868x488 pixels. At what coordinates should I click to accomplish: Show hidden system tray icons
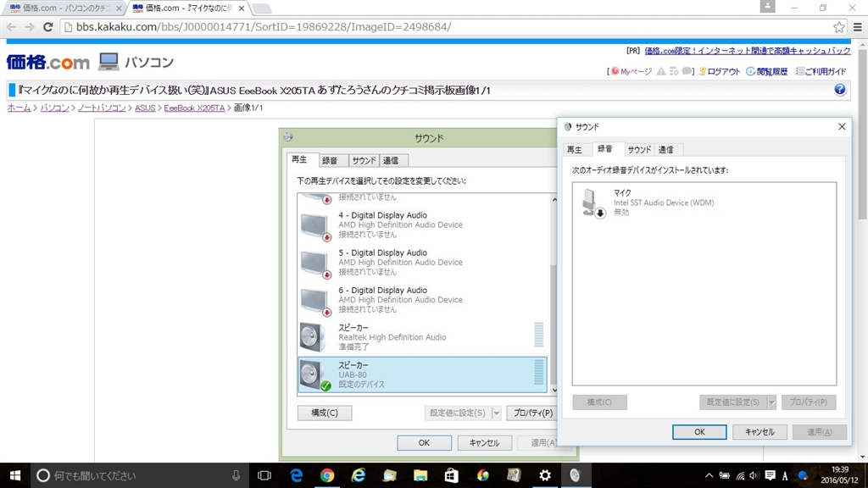pos(709,475)
